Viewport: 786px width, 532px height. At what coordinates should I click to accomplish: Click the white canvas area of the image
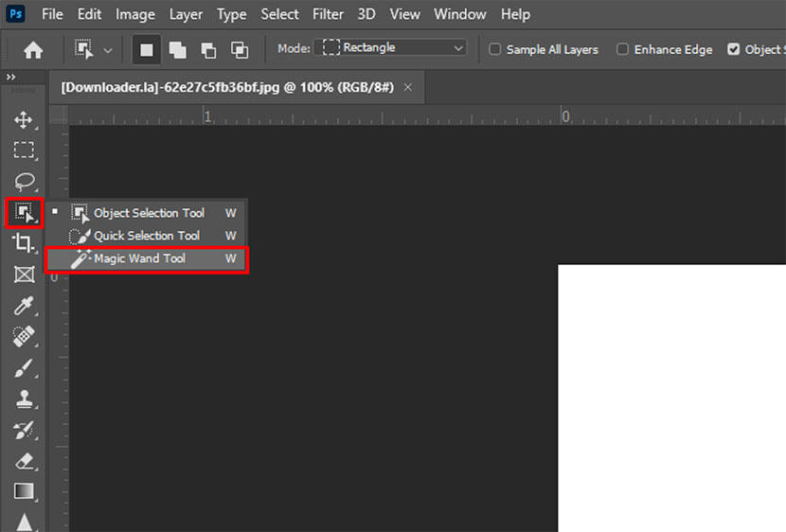671,399
